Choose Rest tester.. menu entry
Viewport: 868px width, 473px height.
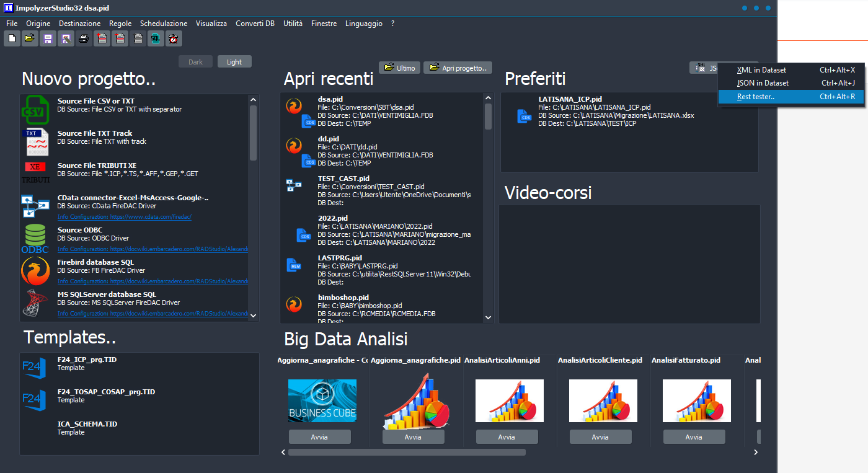coord(791,97)
